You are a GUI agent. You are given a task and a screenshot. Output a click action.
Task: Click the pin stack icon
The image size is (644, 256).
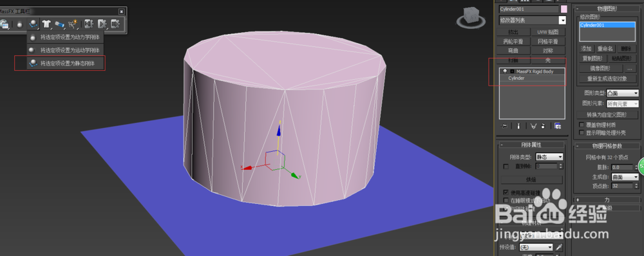(504, 126)
